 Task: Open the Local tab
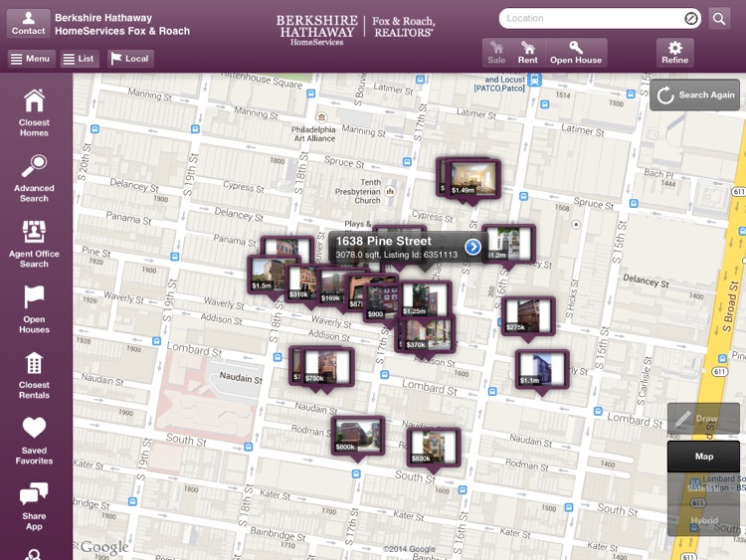pyautogui.click(x=130, y=59)
